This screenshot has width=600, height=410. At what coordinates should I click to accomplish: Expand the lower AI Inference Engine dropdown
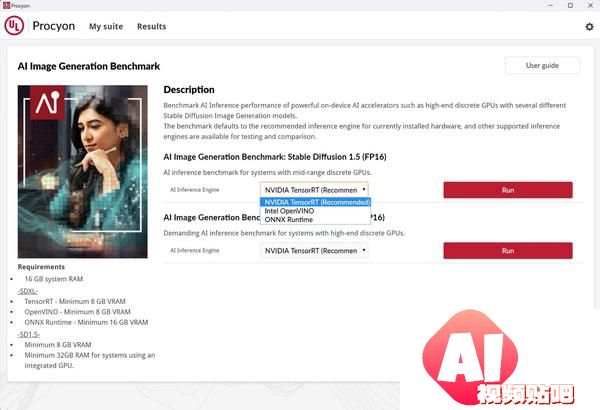pos(314,250)
